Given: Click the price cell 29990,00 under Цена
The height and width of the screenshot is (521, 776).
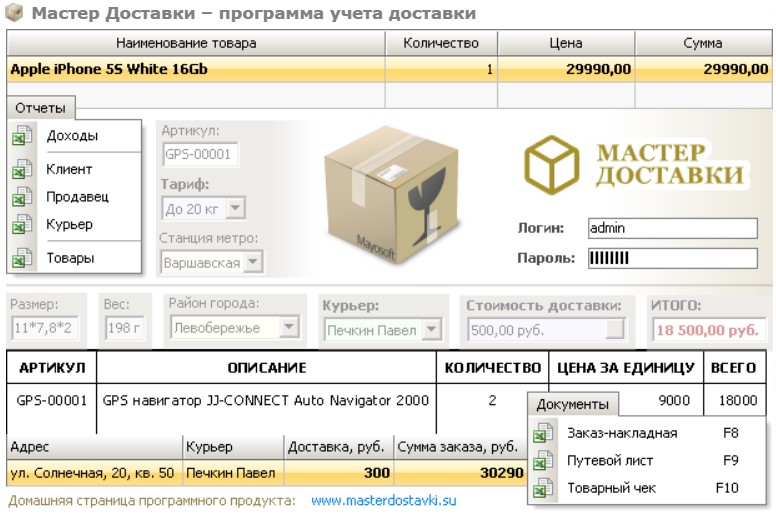Looking at the screenshot, I should coord(566,69).
